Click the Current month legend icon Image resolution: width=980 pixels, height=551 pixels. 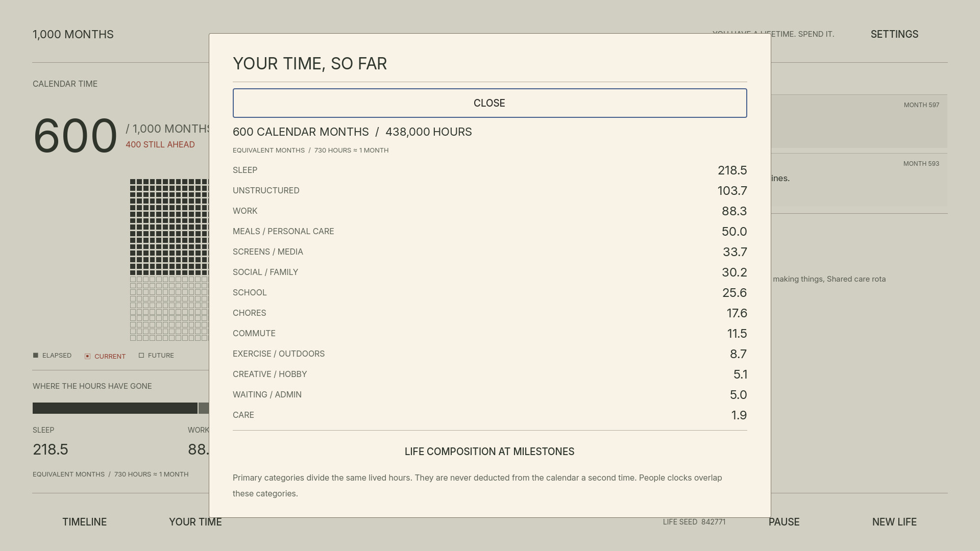tap(87, 356)
